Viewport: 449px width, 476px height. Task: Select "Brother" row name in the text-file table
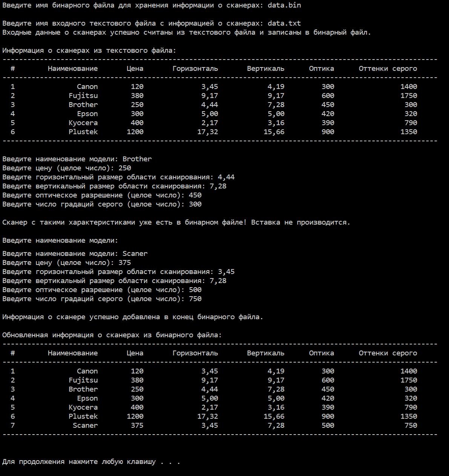pyautogui.click(x=83, y=105)
